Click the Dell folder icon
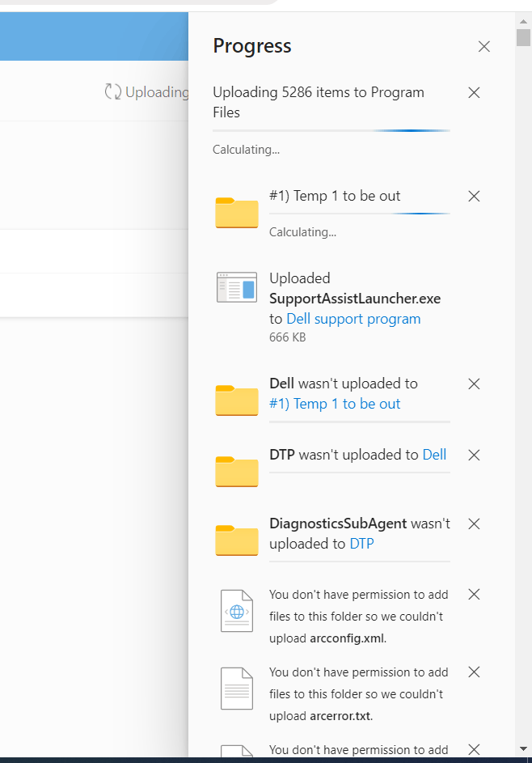Image resolution: width=532 pixels, height=763 pixels. click(x=237, y=400)
